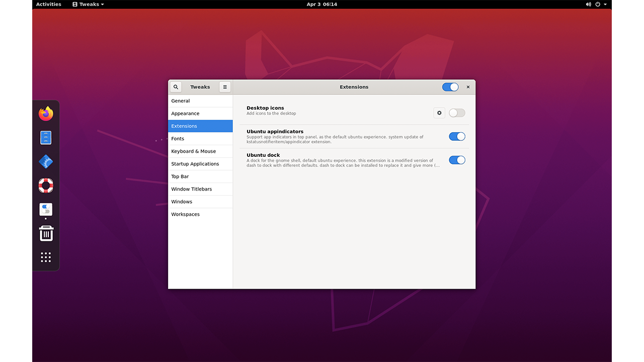
Task: Open the Trash from the dock
Action: (x=46, y=233)
